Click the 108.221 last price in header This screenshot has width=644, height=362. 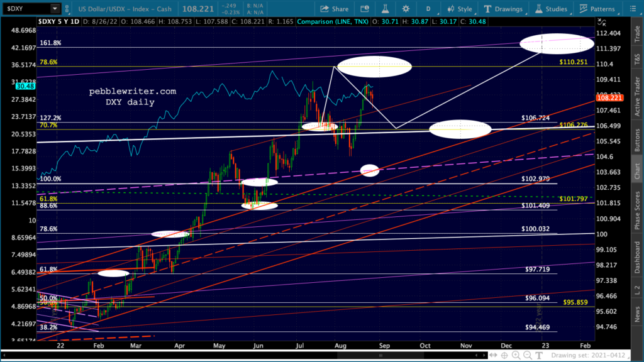click(x=198, y=9)
